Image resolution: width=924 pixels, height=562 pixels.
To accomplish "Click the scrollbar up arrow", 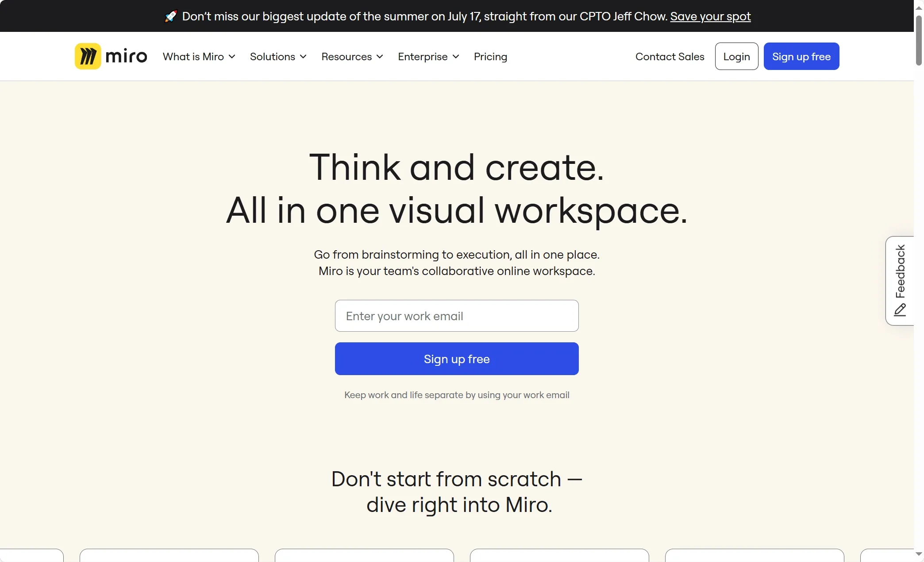I will tap(919, 8).
